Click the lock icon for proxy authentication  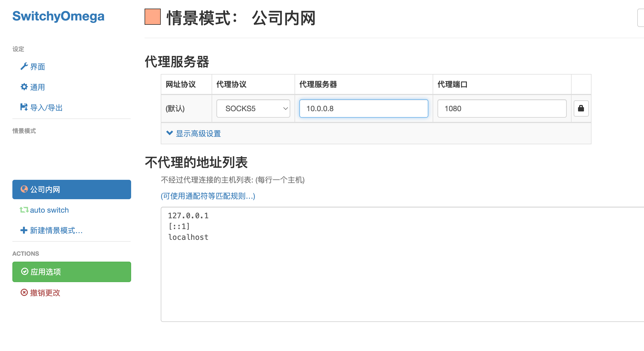coord(581,108)
